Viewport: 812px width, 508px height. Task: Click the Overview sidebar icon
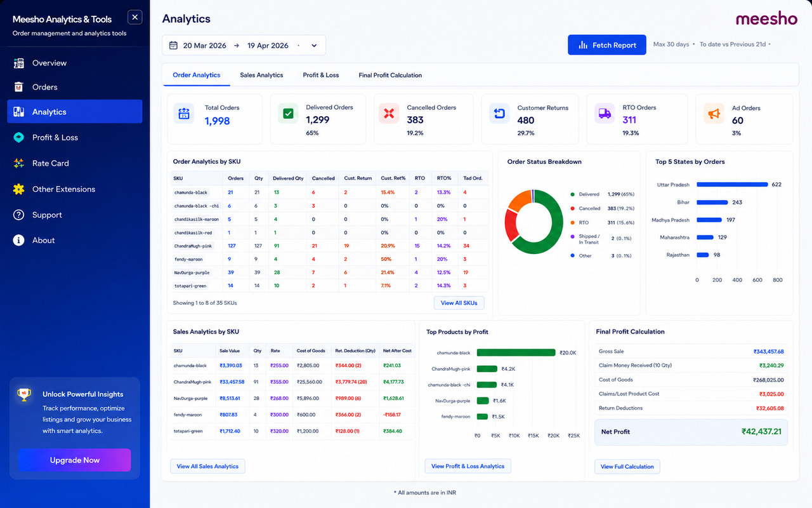(x=19, y=63)
